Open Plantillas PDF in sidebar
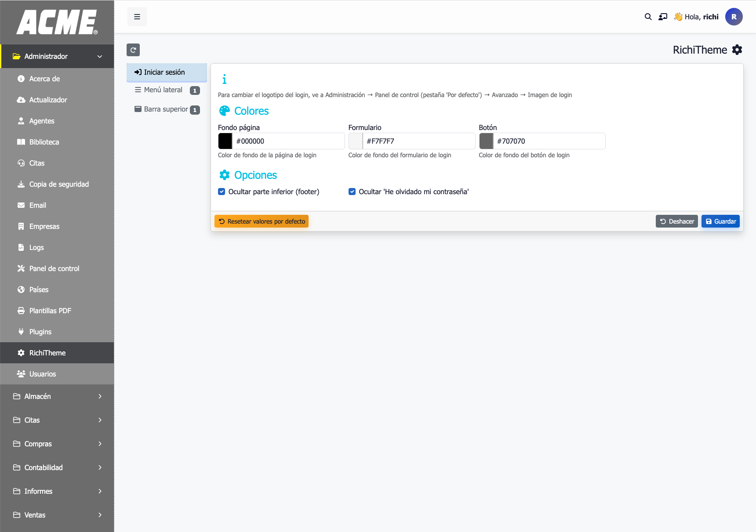756x532 pixels. [x=50, y=311]
